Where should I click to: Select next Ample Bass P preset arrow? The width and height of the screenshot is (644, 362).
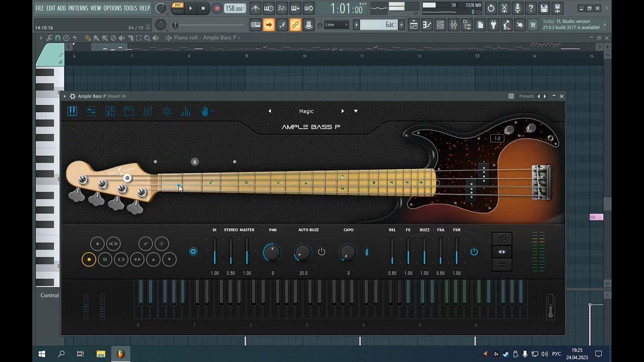343,111
